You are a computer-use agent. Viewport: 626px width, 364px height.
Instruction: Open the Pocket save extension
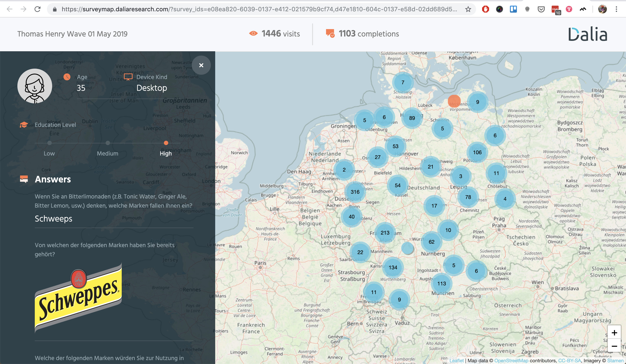click(x=541, y=9)
